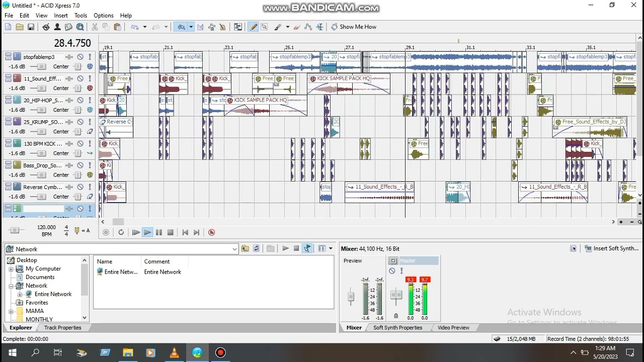This screenshot has width=644, height=362.
Task: Save project with the floppy disk icon
Action: [31, 27]
